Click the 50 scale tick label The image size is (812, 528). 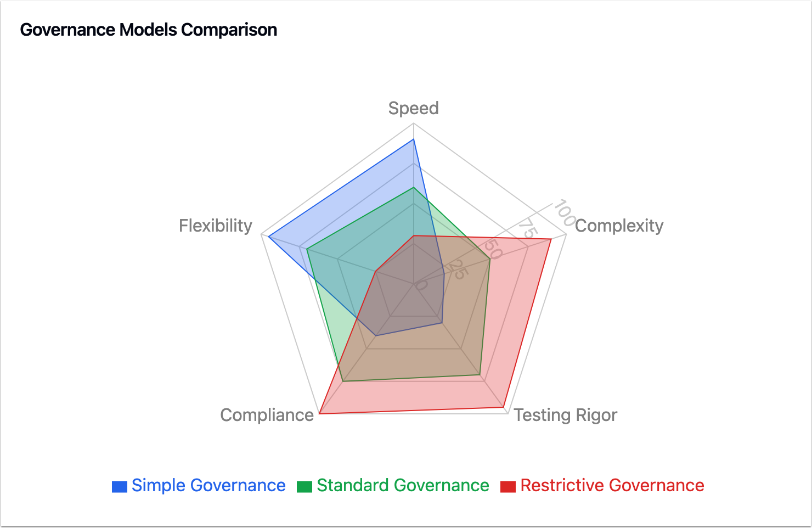click(492, 249)
